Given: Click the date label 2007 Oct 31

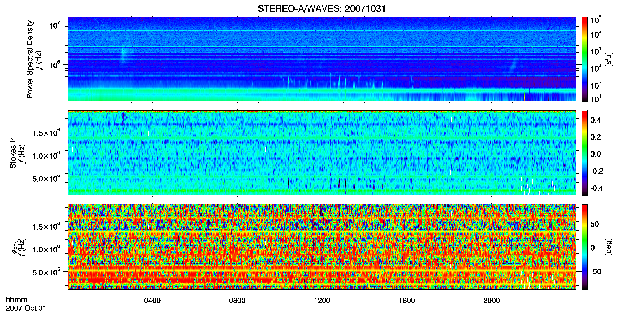Looking at the screenshot, I should (x=26, y=308).
